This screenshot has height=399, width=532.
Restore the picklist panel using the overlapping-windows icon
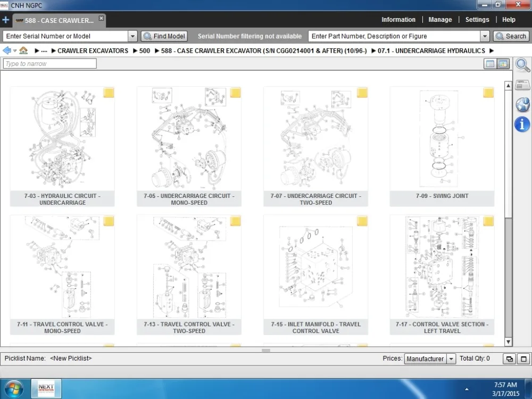(509, 359)
